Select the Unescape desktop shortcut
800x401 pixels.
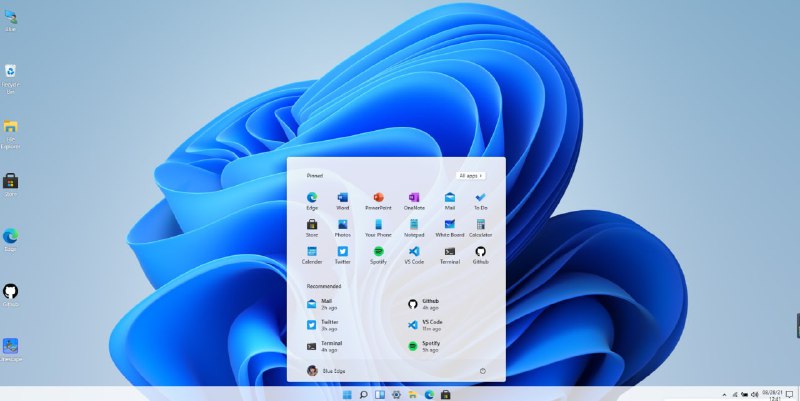coord(10,350)
